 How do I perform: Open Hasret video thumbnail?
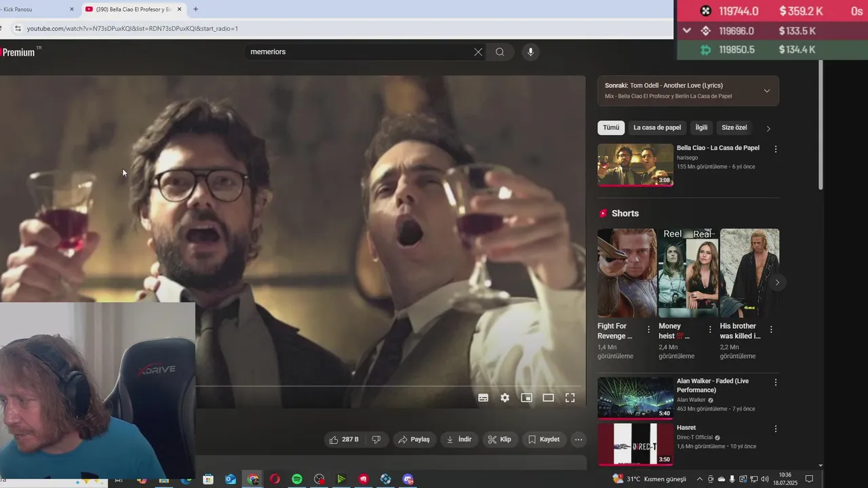click(635, 444)
